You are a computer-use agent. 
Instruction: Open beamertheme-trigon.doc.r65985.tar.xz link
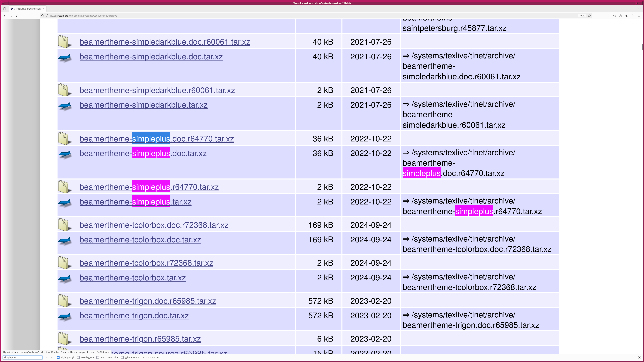click(x=148, y=301)
